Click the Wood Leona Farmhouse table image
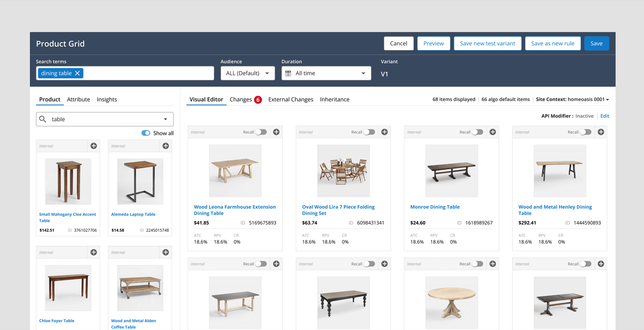This screenshot has width=644, height=330. point(235,171)
